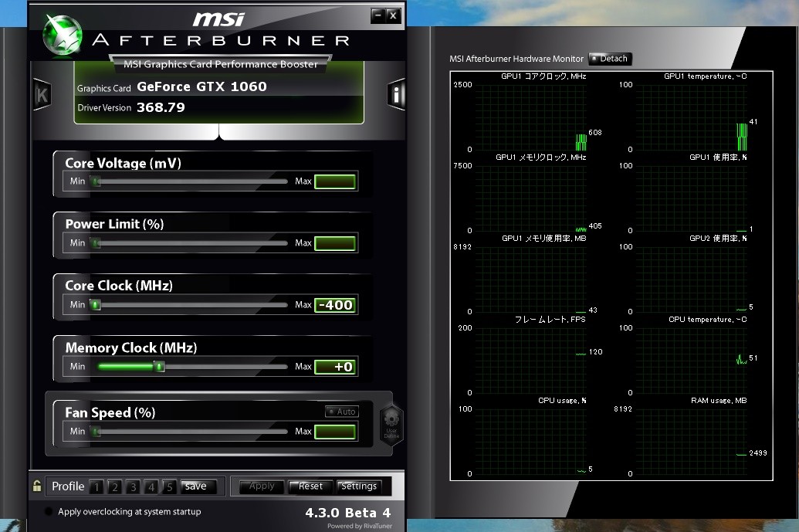Minimize the Afterburner window
Screen dimensions: 799x532
377,15
